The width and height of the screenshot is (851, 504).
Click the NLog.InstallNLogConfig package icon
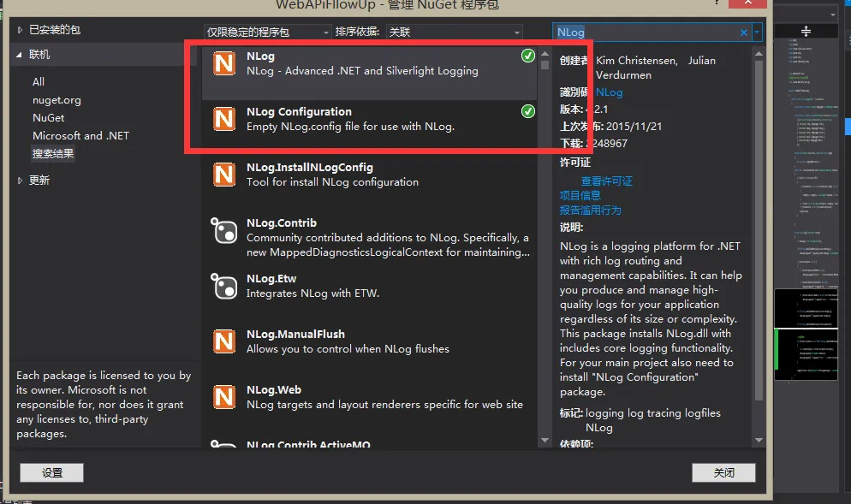224,175
